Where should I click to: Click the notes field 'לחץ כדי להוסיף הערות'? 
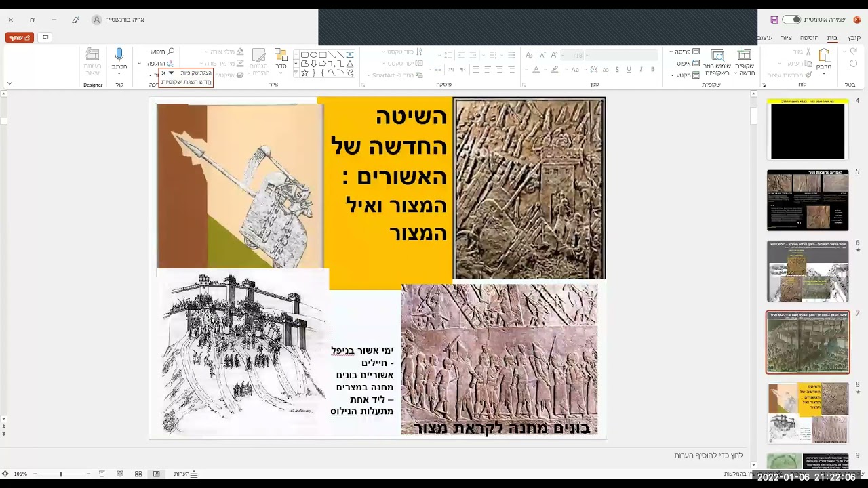click(709, 455)
